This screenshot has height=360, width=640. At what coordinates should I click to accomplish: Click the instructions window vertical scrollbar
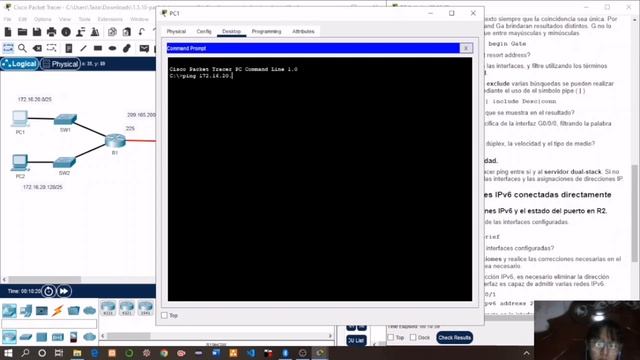[634, 213]
